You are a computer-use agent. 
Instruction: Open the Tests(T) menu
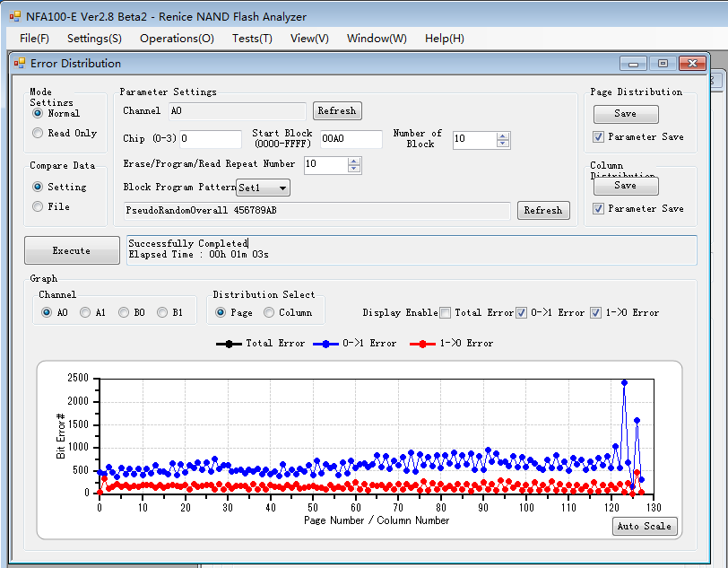pyautogui.click(x=252, y=39)
